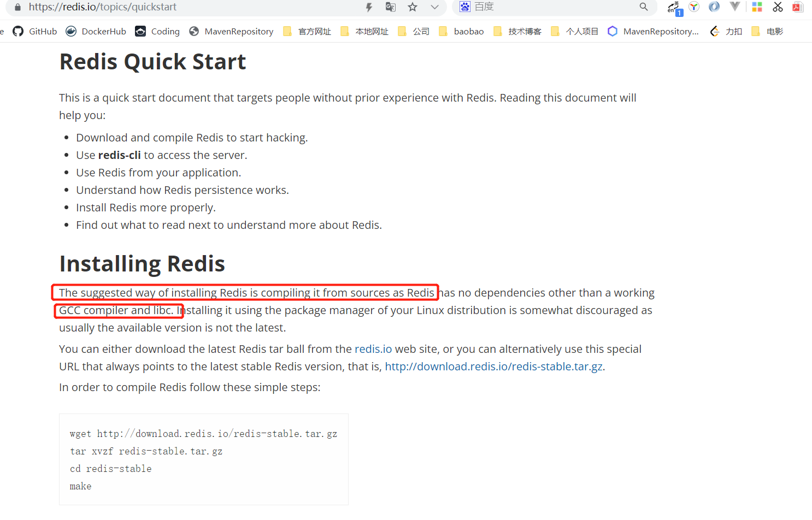812x520 pixels.
Task: Click the four-colored grid apps icon
Action: (757, 7)
